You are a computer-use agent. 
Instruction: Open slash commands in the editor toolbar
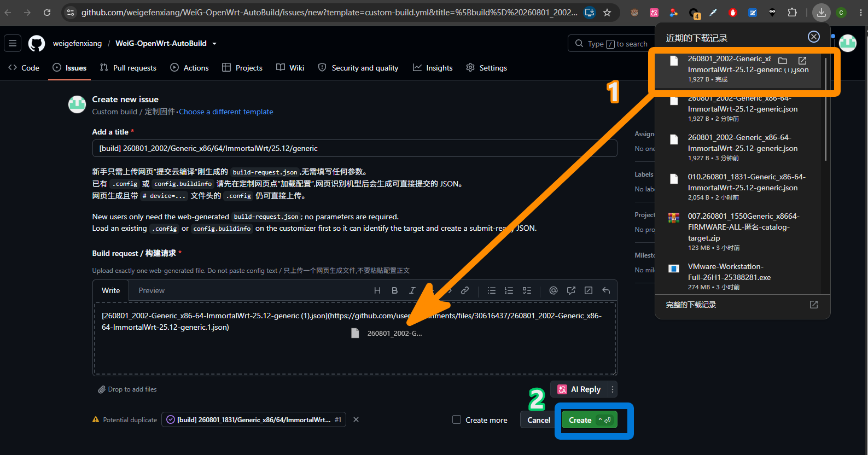[x=589, y=290]
